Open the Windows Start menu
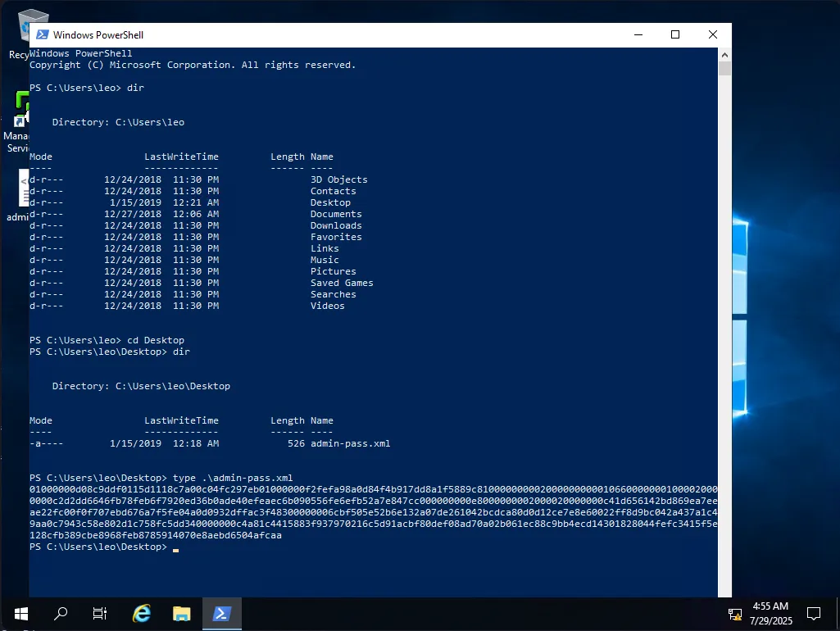This screenshot has height=631, width=840. (x=20, y=614)
